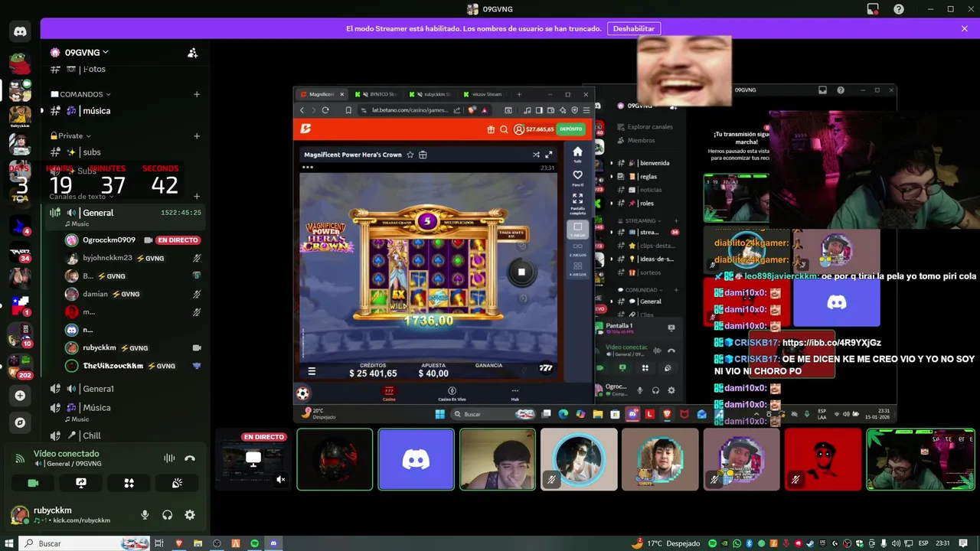Select the red helmet avatar participant tile
The height and width of the screenshot is (551, 980).
(x=335, y=459)
